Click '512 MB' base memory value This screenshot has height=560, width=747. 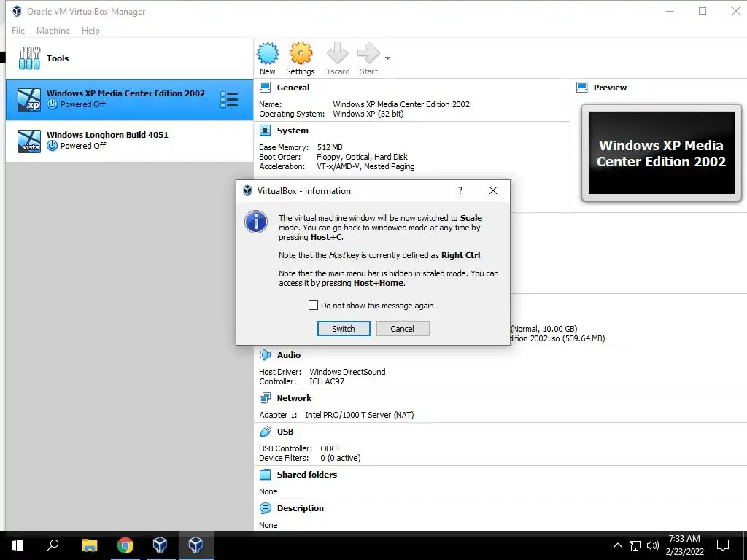pos(330,147)
